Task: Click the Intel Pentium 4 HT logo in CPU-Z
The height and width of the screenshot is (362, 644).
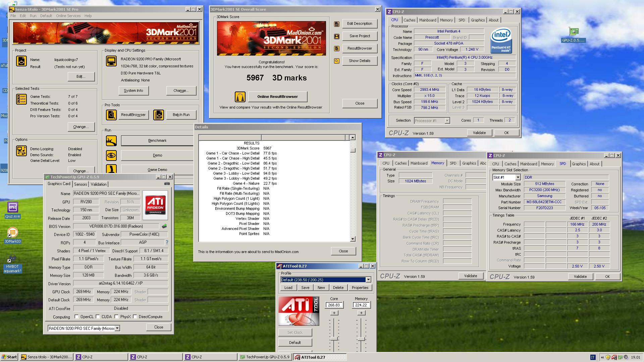Action: pos(501,41)
